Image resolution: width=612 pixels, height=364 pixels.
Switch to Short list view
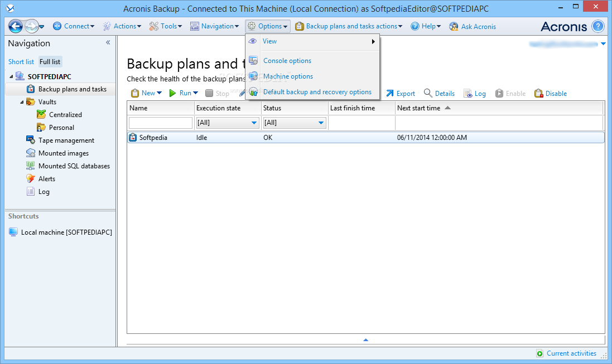coord(21,62)
